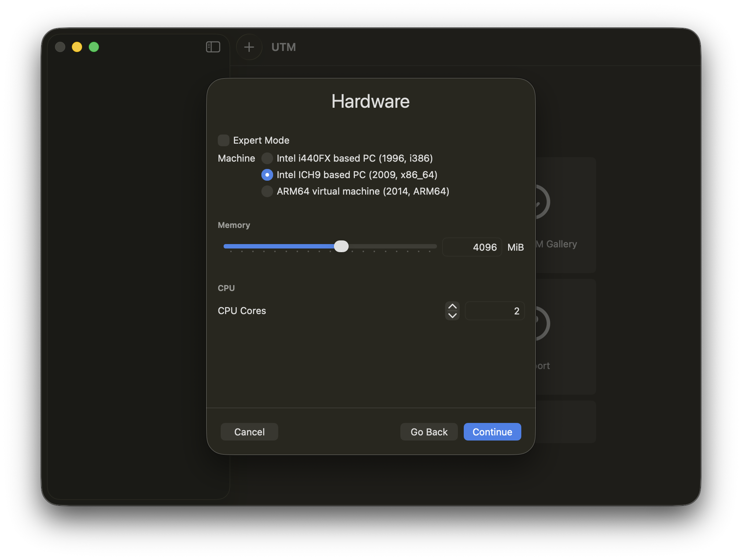Screen dimensions: 742x560
Task: Edit the memory value field showing 4096
Action: (472, 247)
